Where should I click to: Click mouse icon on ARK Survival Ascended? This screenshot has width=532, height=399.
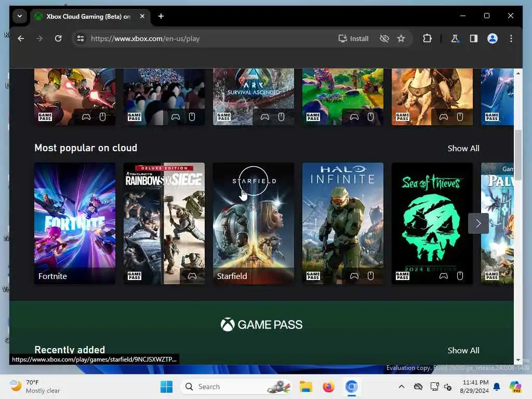pyautogui.click(x=281, y=117)
